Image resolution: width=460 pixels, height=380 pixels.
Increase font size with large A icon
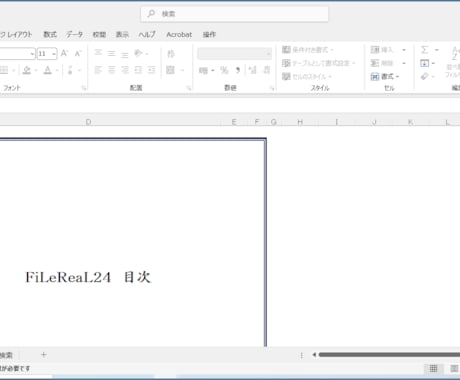tap(64, 53)
